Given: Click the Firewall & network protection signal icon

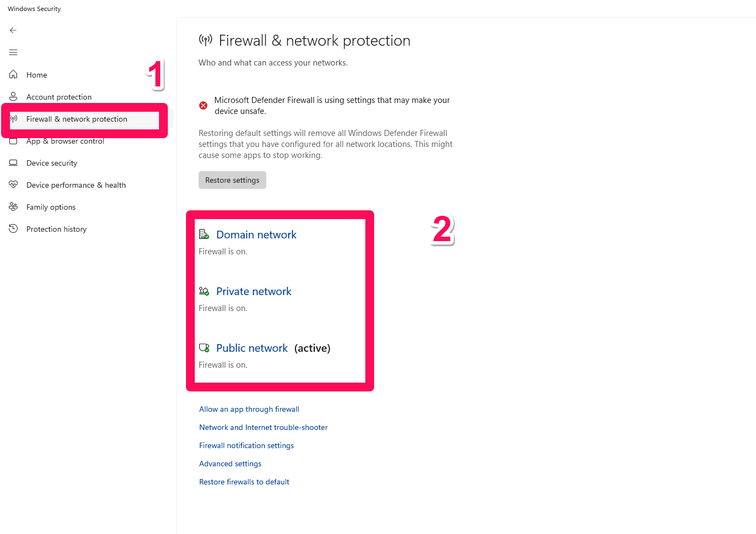Looking at the screenshot, I should pos(13,119).
